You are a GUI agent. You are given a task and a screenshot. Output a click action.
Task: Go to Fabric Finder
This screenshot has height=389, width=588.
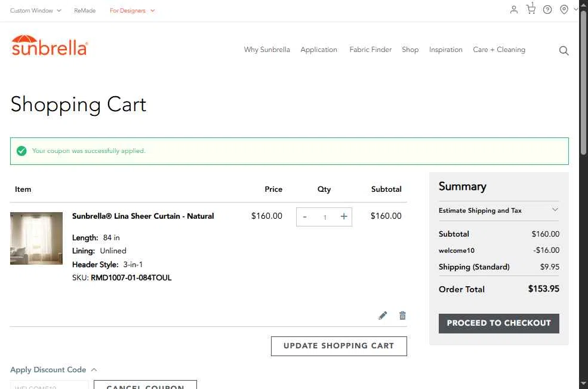(x=371, y=50)
